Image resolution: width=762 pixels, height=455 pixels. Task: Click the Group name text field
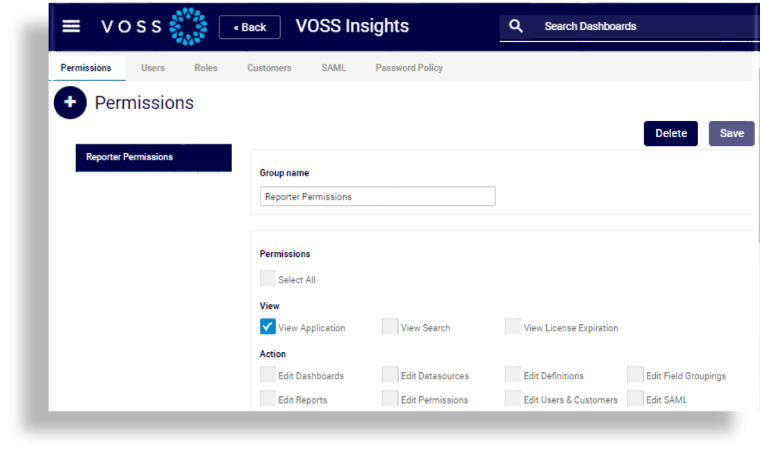click(377, 197)
